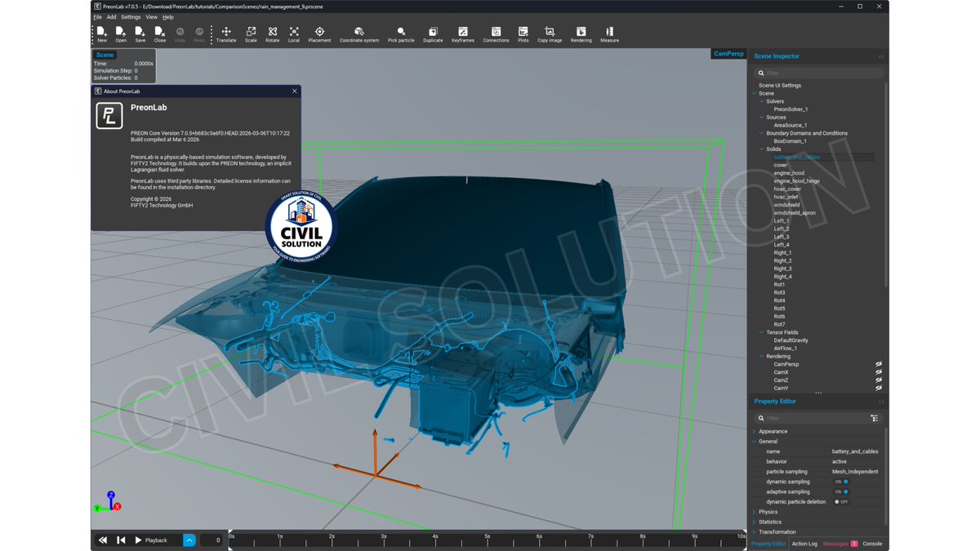Click the Property Editor undock arrows icon
980x551 pixels.
pyautogui.click(x=881, y=402)
